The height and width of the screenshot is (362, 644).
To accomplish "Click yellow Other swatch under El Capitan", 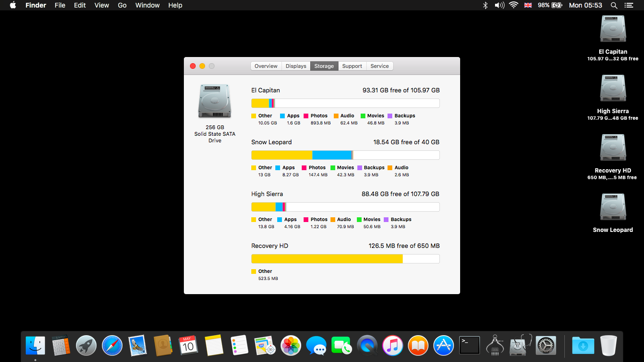I will [x=254, y=116].
